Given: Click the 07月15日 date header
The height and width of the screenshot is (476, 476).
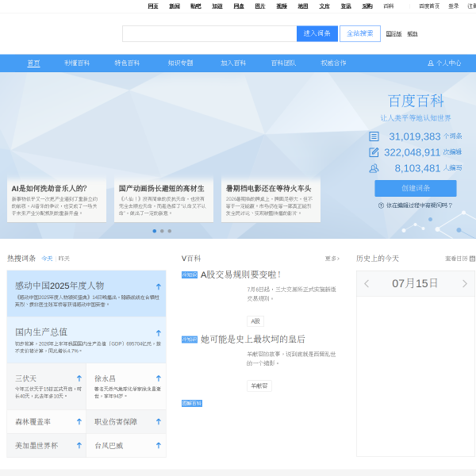Looking at the screenshot, I should coord(415,283).
